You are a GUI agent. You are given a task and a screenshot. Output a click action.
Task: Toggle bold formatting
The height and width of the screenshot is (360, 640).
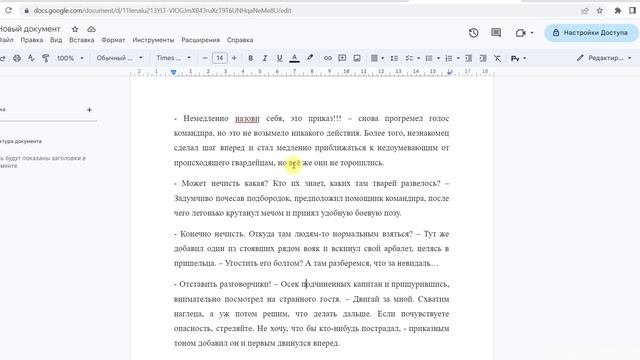251,58
